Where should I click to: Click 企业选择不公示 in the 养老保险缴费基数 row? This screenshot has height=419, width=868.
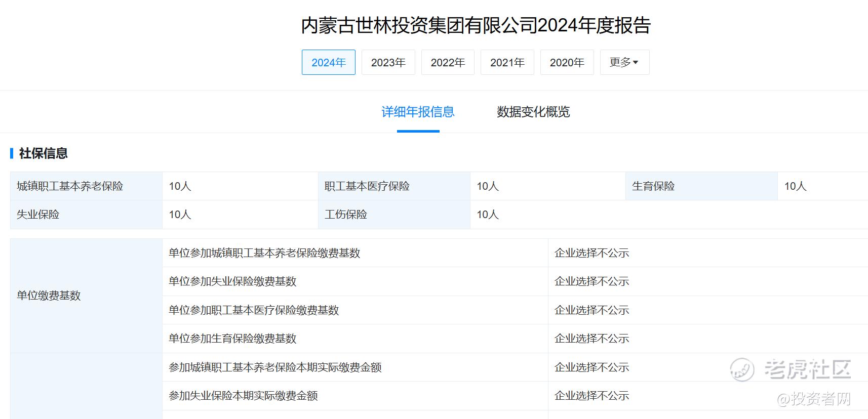591,253
